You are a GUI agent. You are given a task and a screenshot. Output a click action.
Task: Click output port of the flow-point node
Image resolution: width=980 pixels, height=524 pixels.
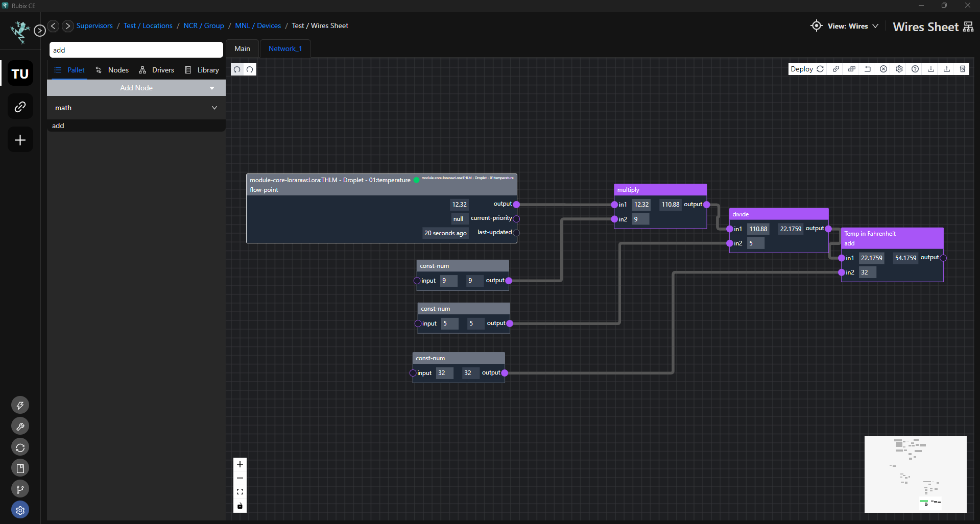click(516, 204)
